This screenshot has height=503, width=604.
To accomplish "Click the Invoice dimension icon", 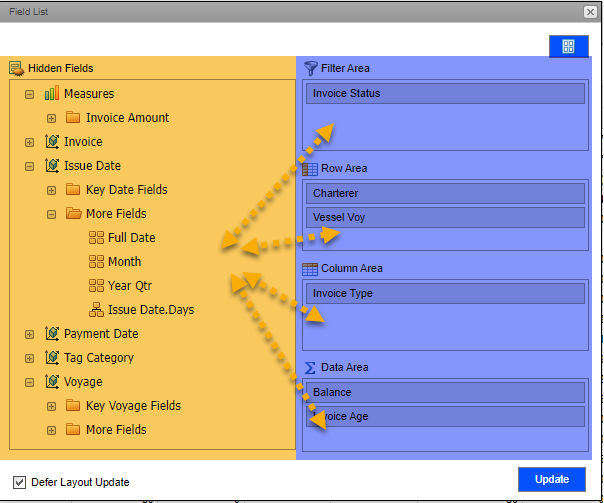I will (x=52, y=141).
